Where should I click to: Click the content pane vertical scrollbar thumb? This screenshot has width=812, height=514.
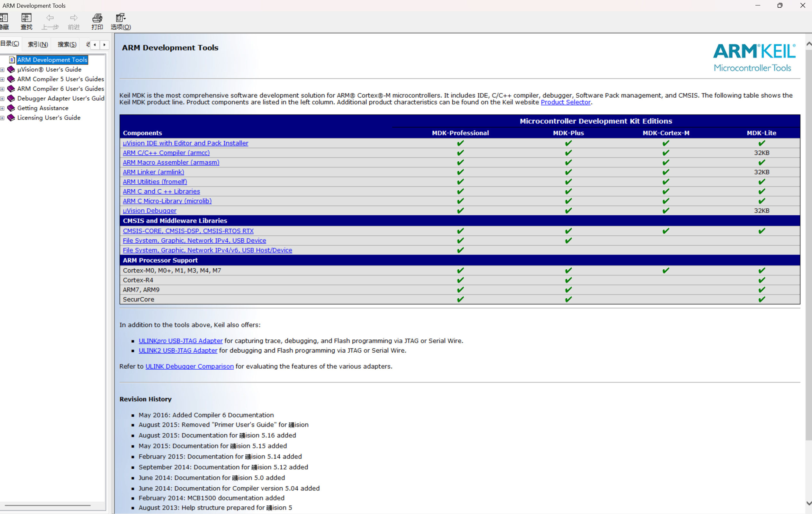coord(809,245)
